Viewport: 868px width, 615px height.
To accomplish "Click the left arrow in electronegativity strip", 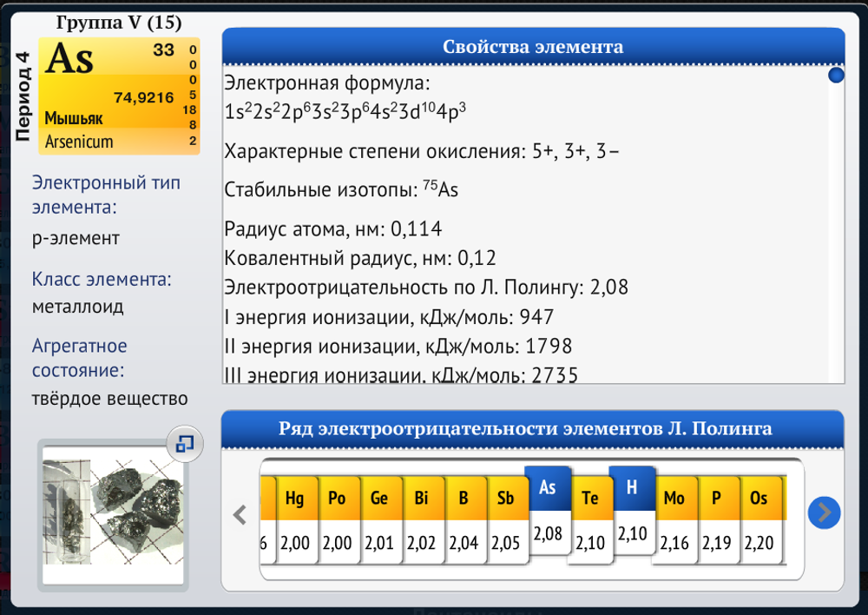I will pyautogui.click(x=240, y=516).
